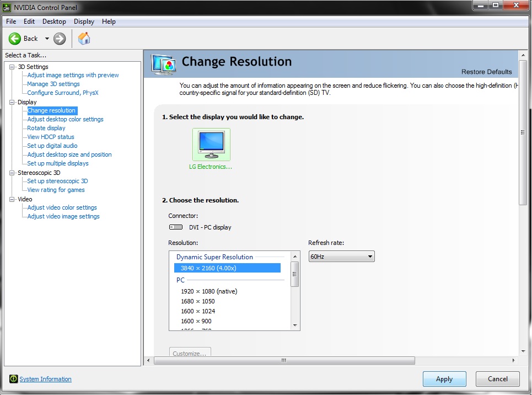Open Configure Surround, PhysX
The image size is (532, 395).
pos(63,93)
